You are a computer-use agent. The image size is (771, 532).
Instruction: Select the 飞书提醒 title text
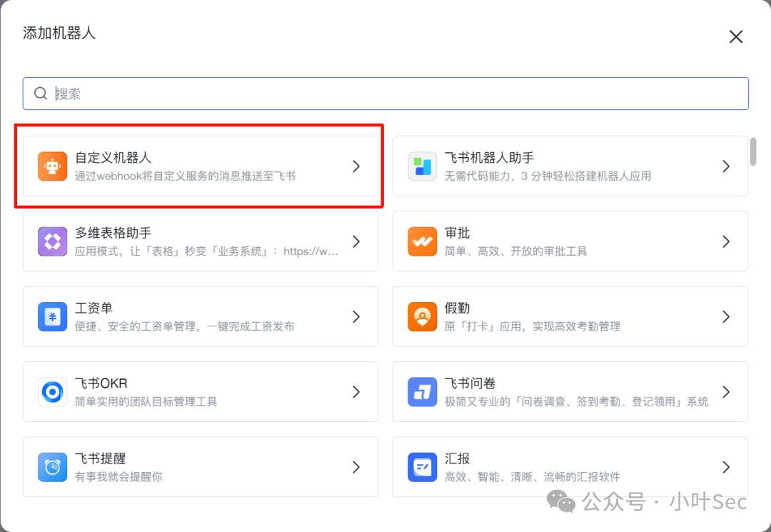pos(101,458)
